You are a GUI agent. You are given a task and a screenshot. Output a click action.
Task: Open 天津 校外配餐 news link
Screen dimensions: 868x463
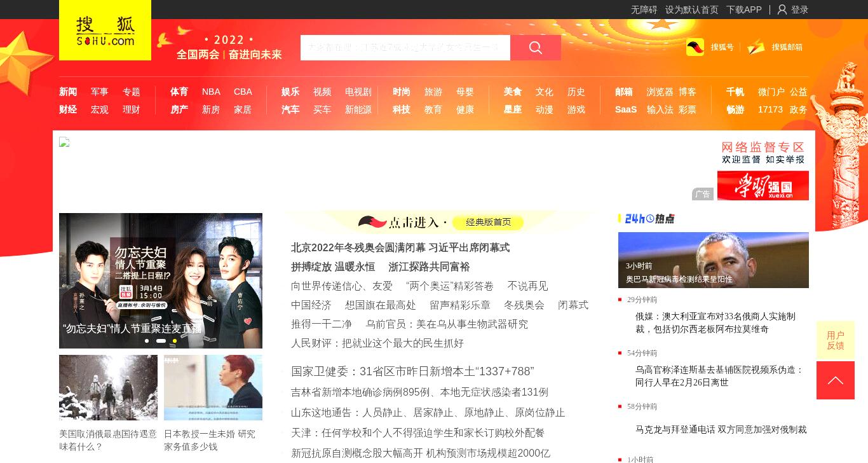[417, 432]
